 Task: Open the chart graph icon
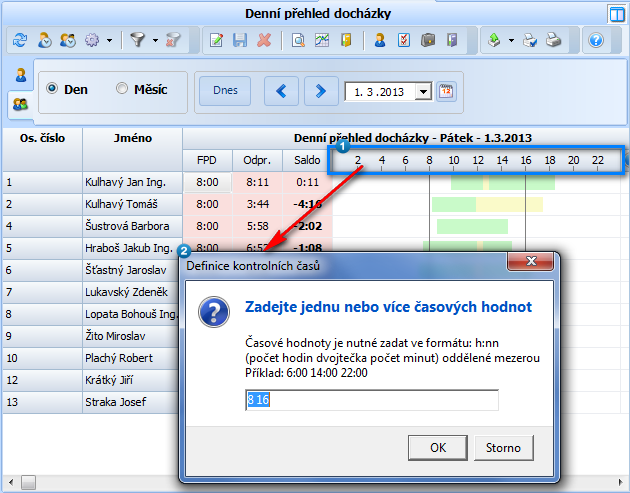(322, 40)
